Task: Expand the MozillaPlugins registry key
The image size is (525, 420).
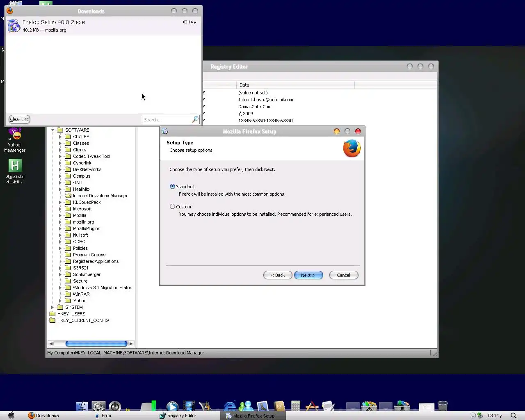Action: coord(60,228)
